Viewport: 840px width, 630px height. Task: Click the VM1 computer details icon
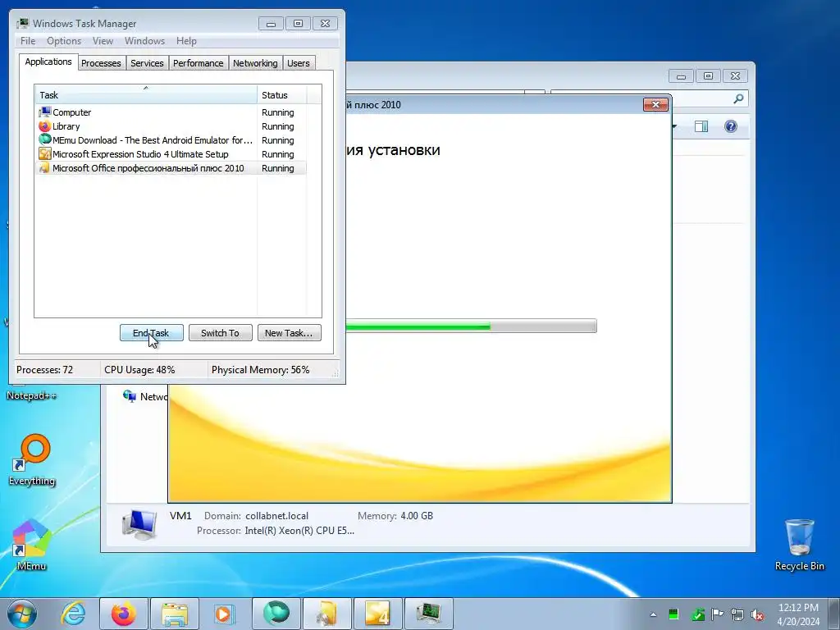click(139, 524)
